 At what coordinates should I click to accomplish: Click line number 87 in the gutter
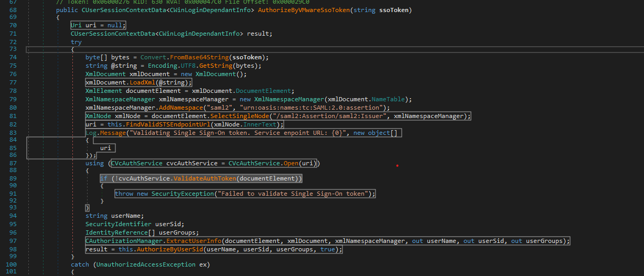(13, 163)
